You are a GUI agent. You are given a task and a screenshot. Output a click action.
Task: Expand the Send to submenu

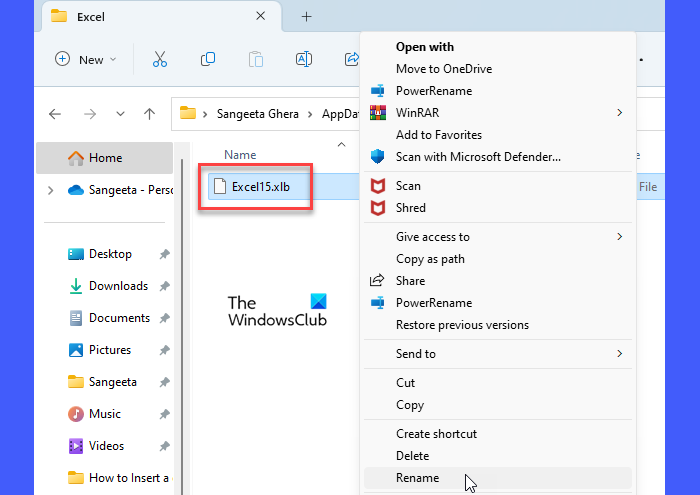coord(498,354)
